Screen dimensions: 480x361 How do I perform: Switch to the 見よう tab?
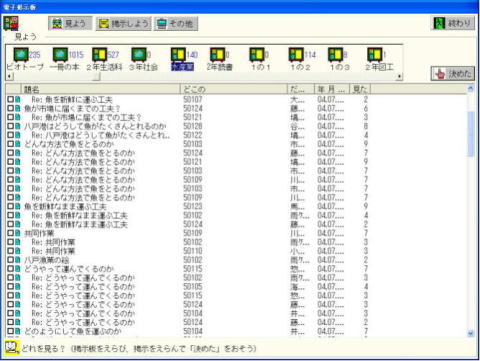tap(70, 23)
